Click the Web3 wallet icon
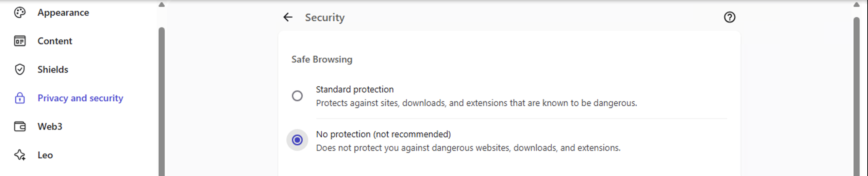The height and width of the screenshot is (176, 868). [20, 126]
